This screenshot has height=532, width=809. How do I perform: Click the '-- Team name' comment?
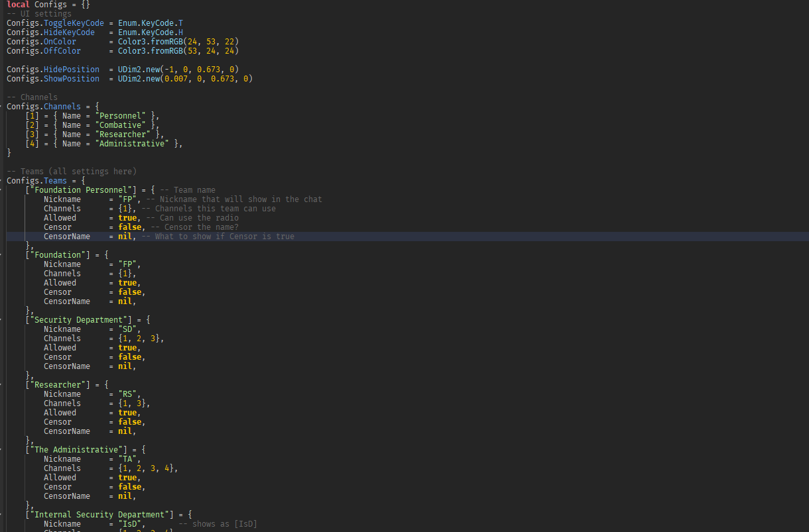click(188, 190)
